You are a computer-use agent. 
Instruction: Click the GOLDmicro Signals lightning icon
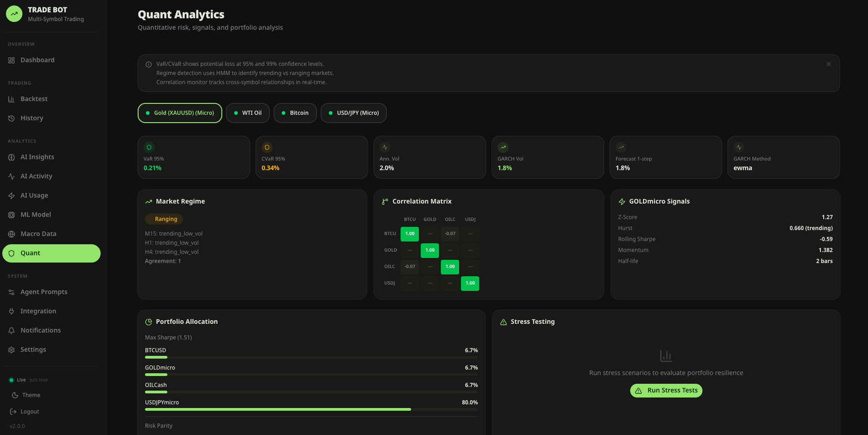622,202
